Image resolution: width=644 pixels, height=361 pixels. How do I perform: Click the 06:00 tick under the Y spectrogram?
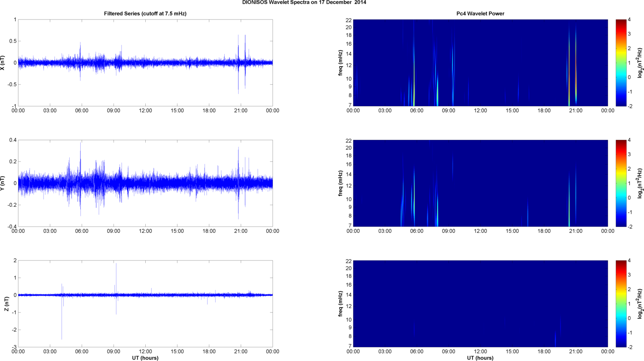point(417,231)
